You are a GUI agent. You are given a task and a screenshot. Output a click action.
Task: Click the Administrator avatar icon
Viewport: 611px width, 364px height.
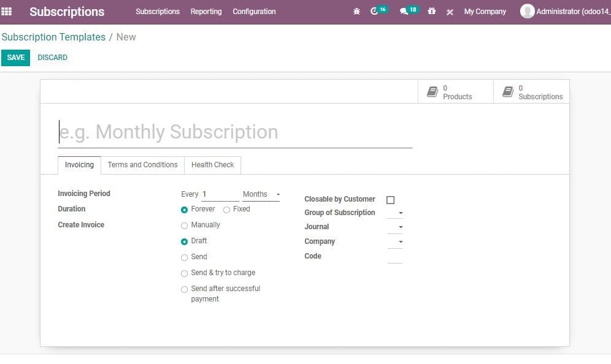[527, 11]
